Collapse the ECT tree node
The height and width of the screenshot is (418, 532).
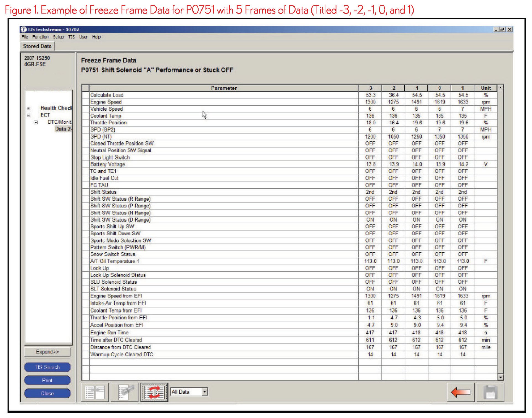[x=29, y=115]
